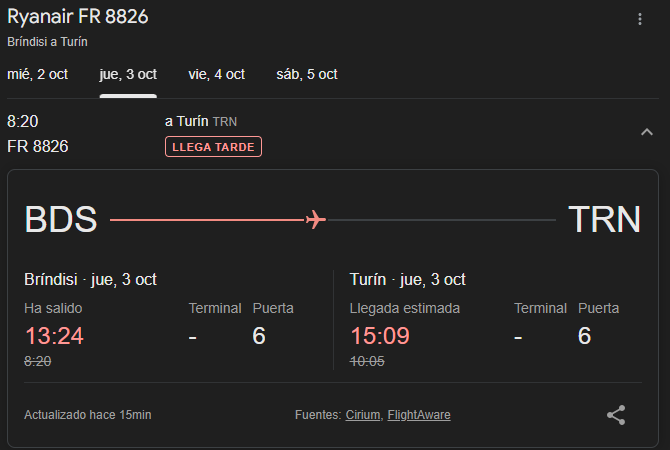Select the jue, 3 oct tab
670x450 pixels.
tap(128, 74)
